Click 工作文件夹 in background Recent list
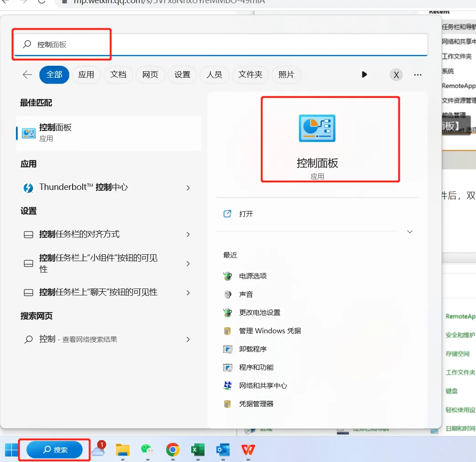The image size is (476, 462). click(457, 56)
